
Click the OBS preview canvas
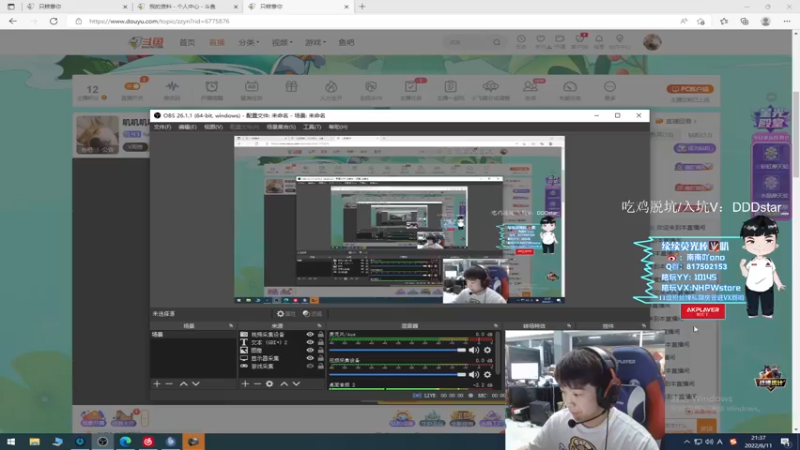(x=399, y=220)
